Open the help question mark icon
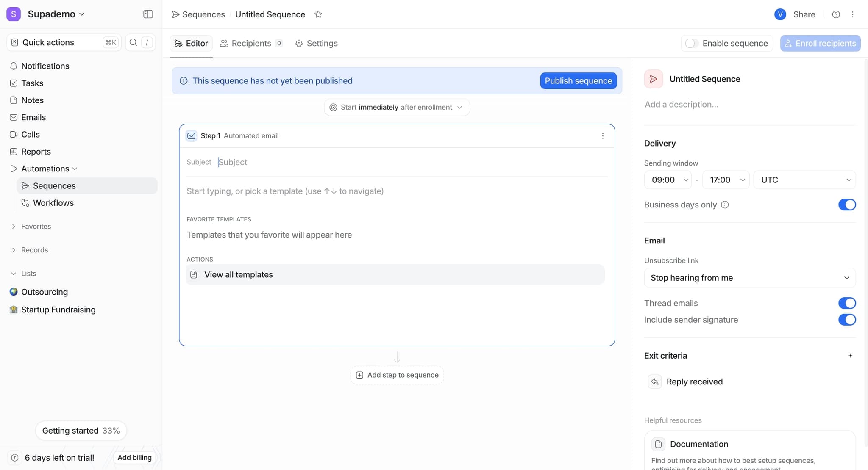 [x=836, y=14]
